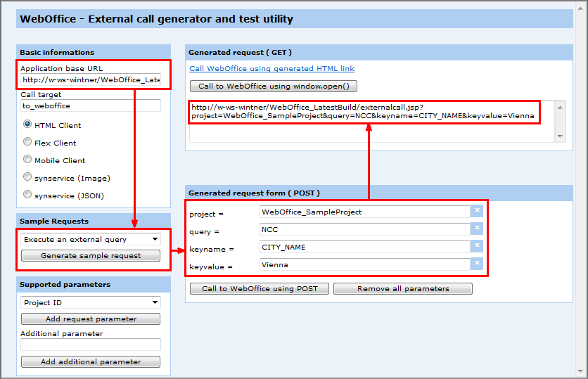
Task: Select the HTML Client radio button
Action: coord(27,124)
